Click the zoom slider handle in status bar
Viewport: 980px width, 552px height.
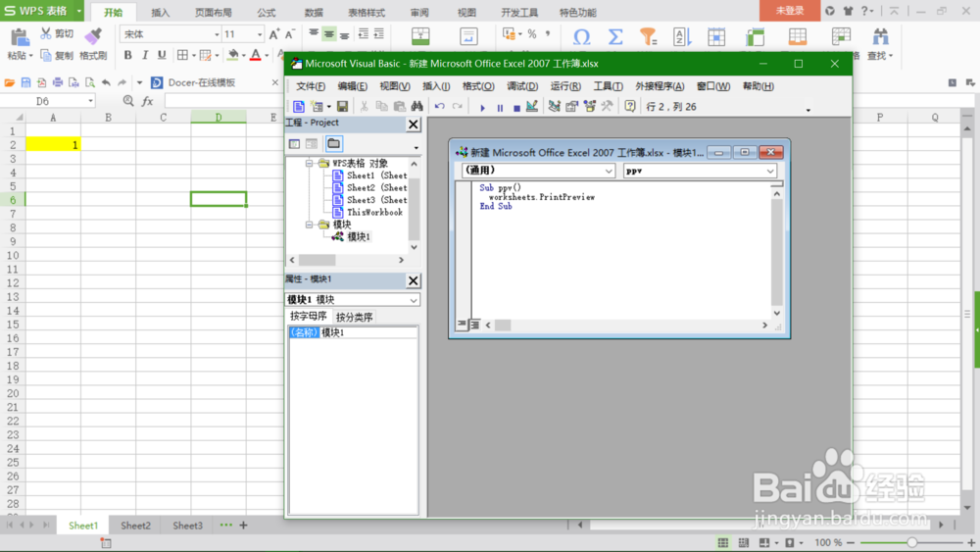click(911, 542)
